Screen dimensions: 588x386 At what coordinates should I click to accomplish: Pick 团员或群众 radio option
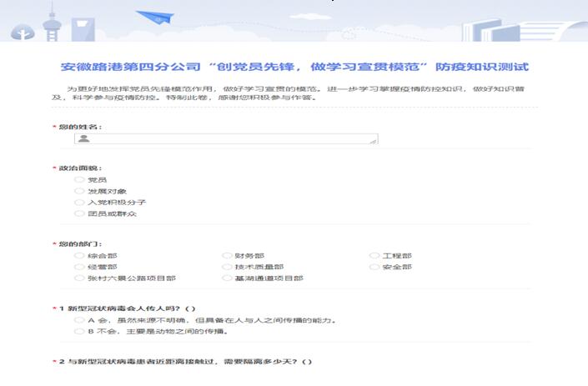coord(79,214)
